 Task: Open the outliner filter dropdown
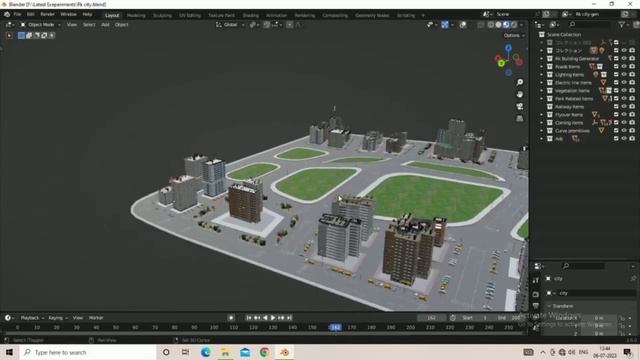coord(623,25)
